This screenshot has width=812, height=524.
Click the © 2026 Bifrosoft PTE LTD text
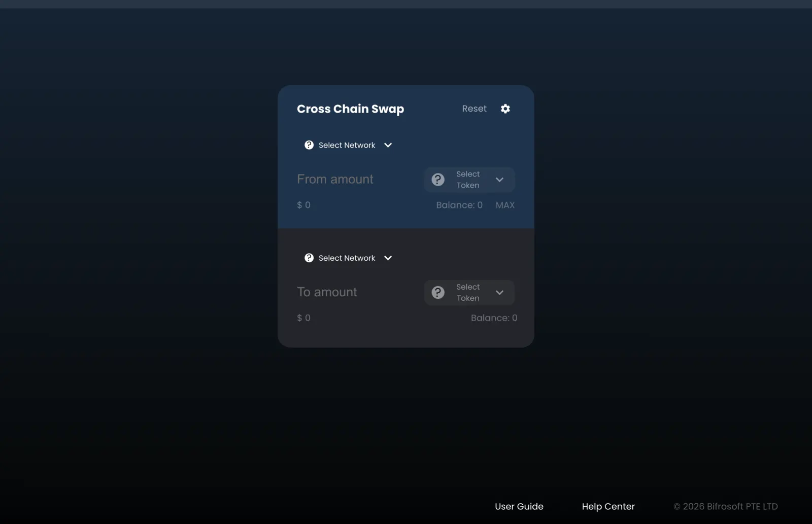click(725, 506)
